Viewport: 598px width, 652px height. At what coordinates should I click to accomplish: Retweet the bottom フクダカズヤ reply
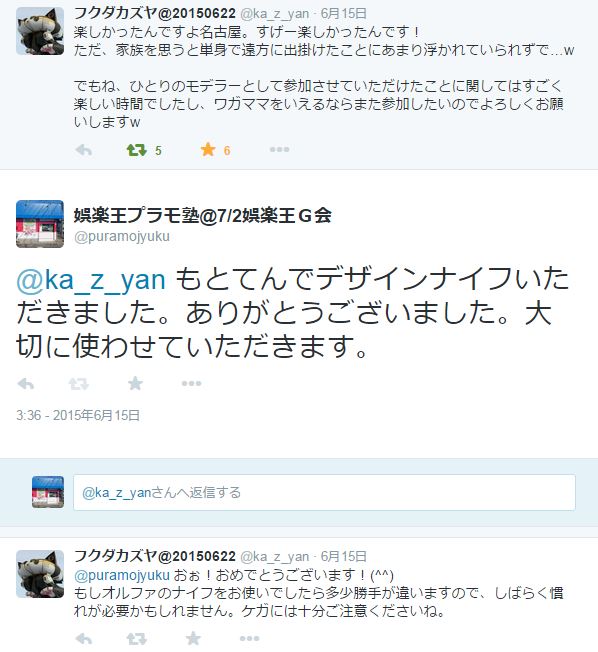[136, 638]
